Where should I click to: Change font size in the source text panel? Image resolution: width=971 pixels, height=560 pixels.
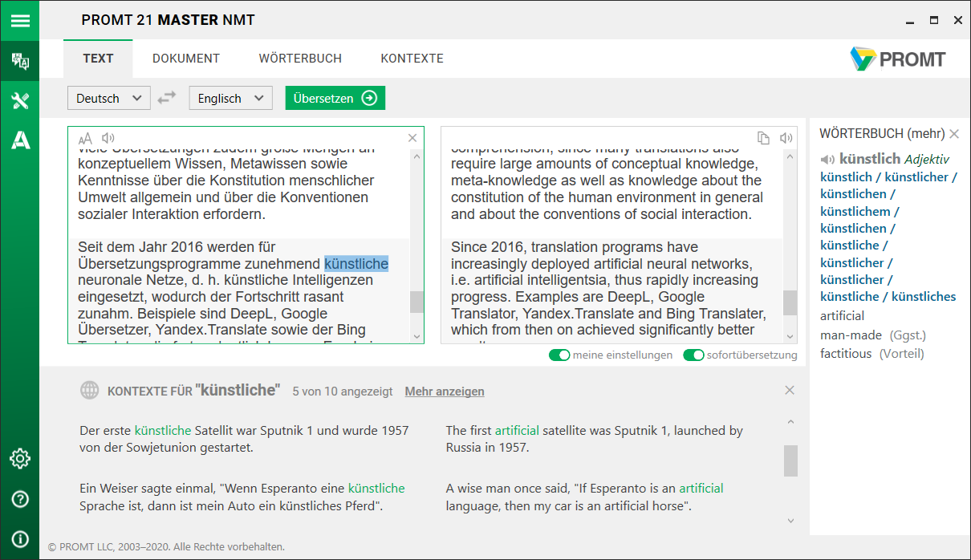pyautogui.click(x=86, y=138)
